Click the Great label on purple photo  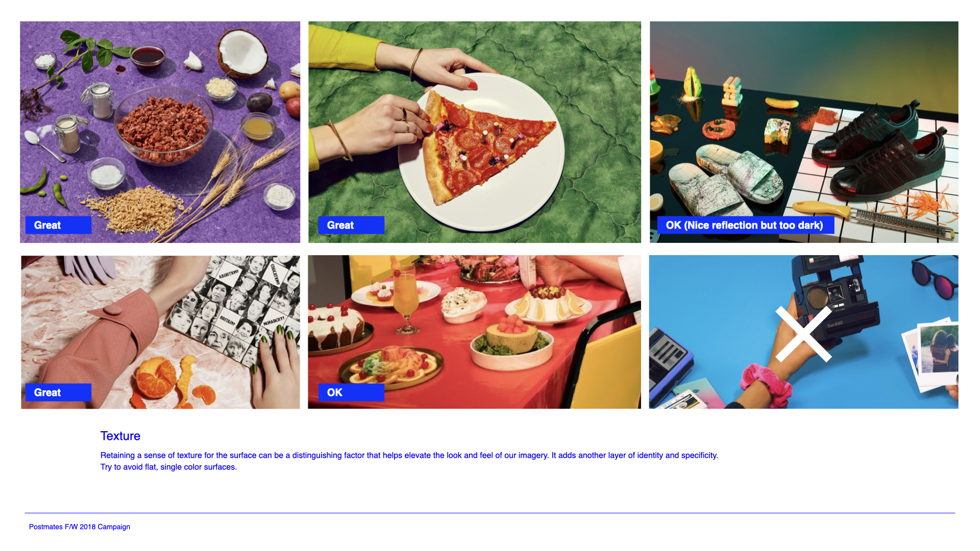tap(58, 225)
